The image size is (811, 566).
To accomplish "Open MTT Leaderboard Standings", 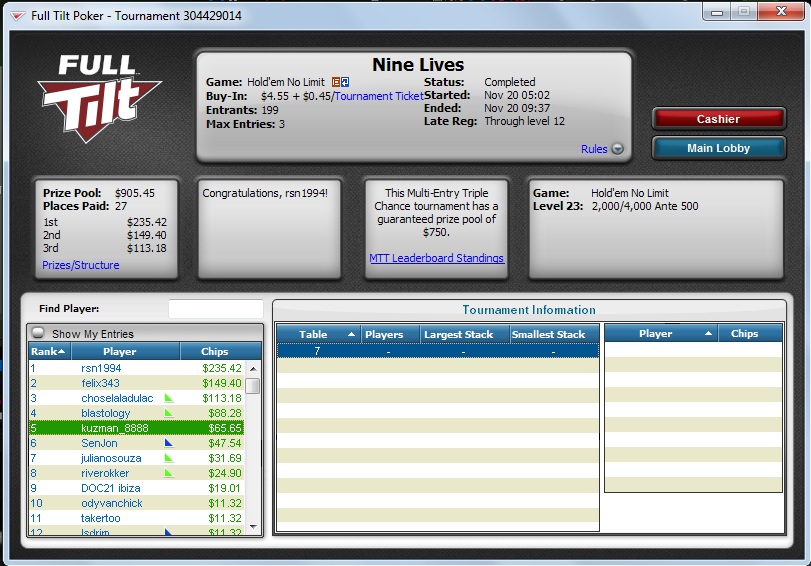I will (437, 258).
